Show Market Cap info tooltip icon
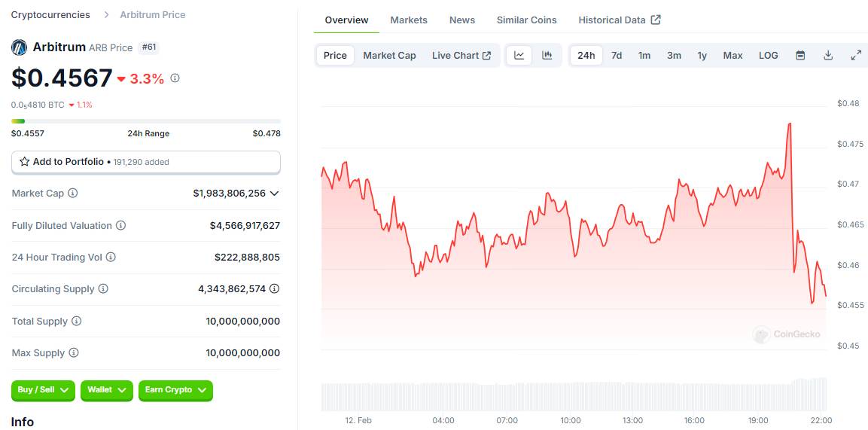The width and height of the screenshot is (868, 430). [72, 193]
